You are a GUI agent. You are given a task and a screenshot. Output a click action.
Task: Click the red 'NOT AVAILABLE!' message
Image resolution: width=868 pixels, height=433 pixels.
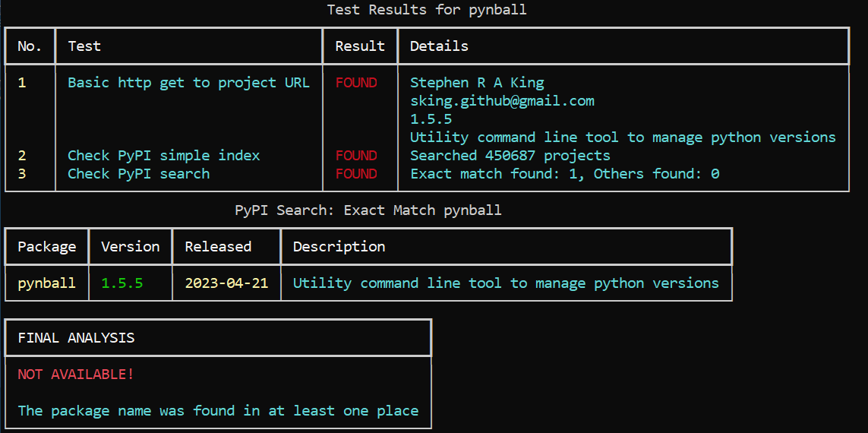click(76, 375)
